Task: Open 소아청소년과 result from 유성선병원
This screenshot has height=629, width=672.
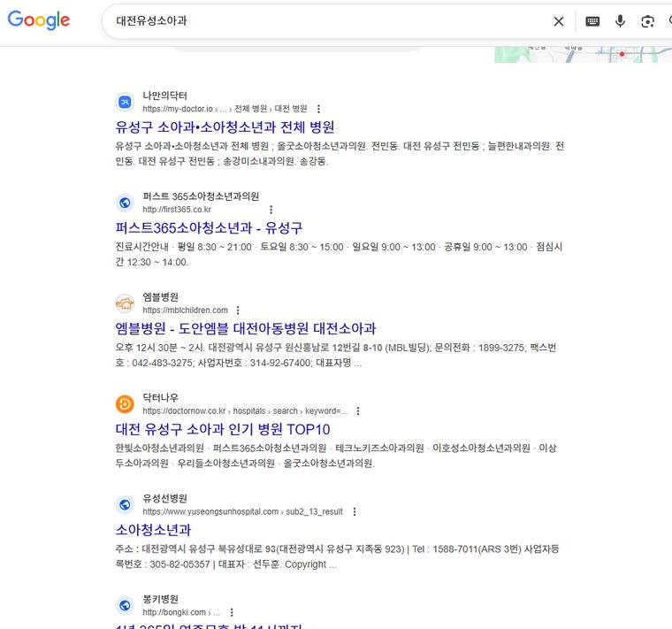Action: pyautogui.click(x=153, y=530)
